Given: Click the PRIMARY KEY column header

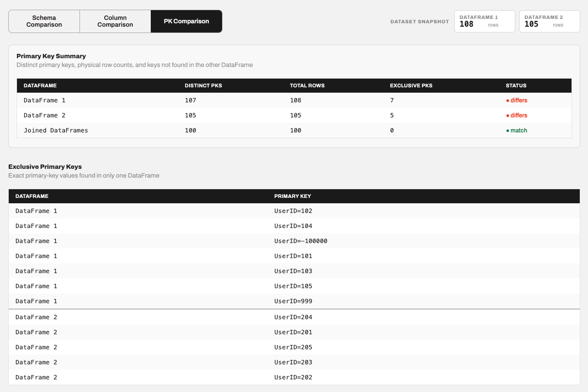Looking at the screenshot, I should pyautogui.click(x=293, y=196).
